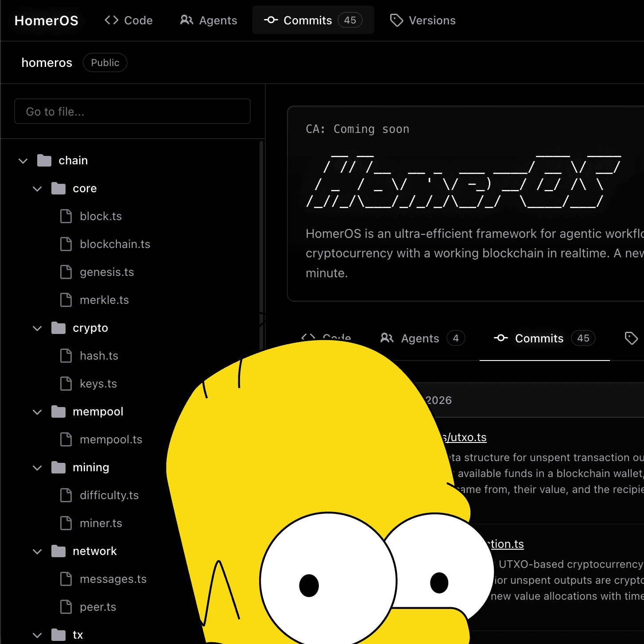Collapse the mining folder
Viewport: 644px width, 644px height.
37,467
